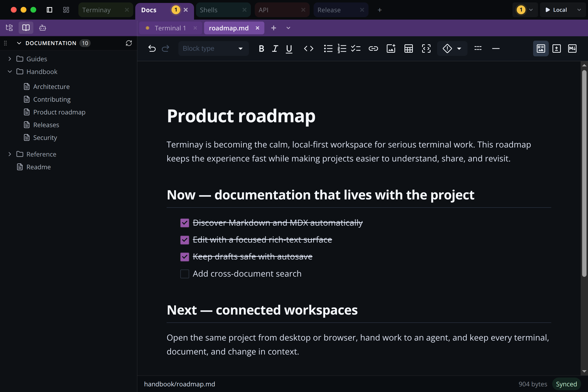This screenshot has width=588, height=392.
Task: Insert a bulleted list
Action: (328, 49)
